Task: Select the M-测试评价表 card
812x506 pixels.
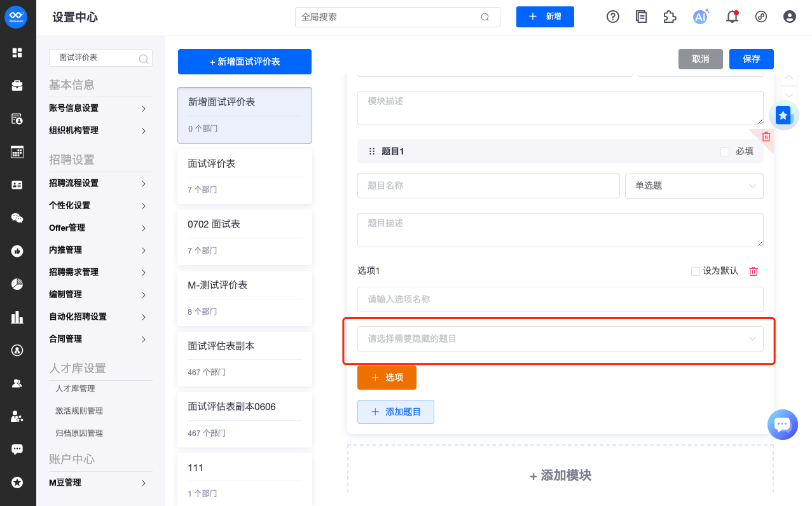Action: click(245, 298)
